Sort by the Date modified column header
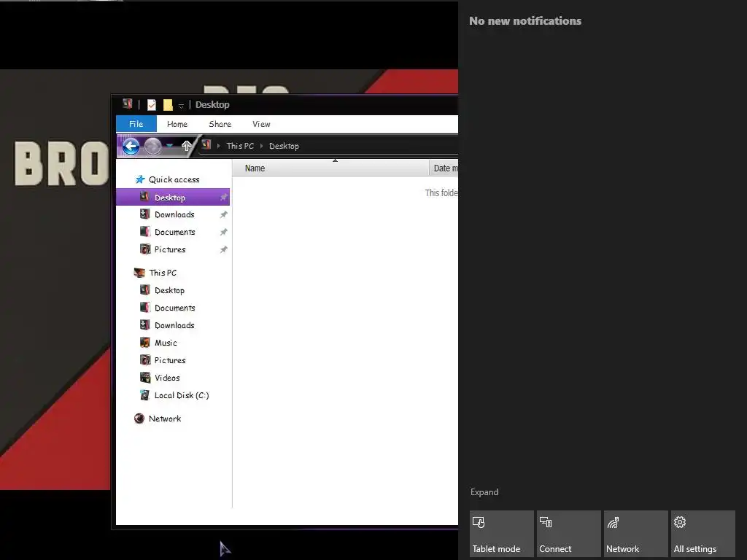 444,168
